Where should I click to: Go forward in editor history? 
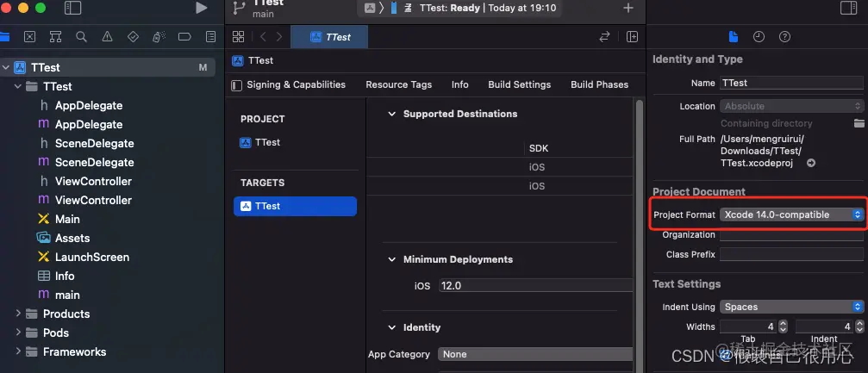click(279, 37)
